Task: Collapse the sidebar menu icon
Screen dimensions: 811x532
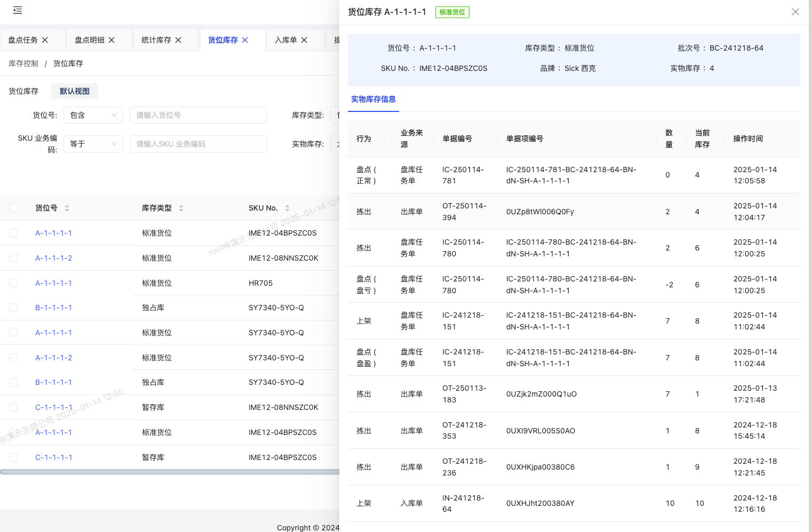Action: [x=18, y=10]
